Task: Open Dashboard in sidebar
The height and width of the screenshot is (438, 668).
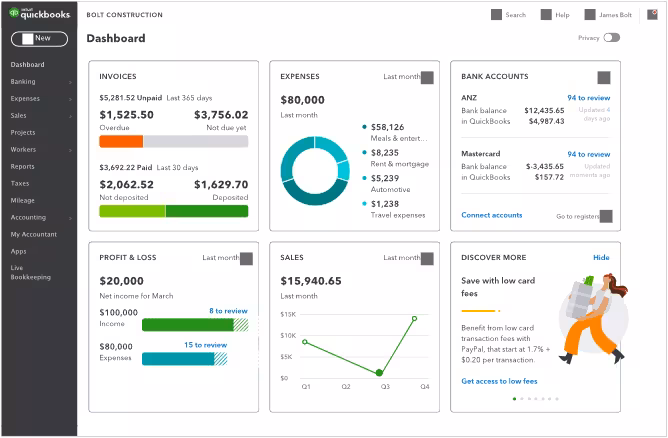Action: click(x=27, y=65)
